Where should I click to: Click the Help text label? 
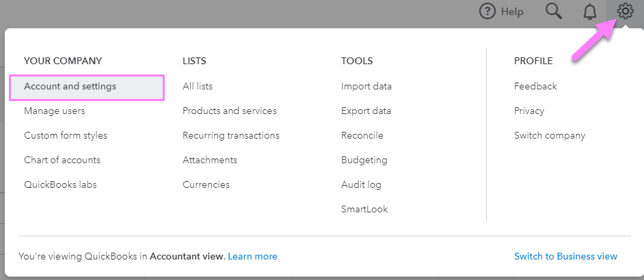point(512,12)
